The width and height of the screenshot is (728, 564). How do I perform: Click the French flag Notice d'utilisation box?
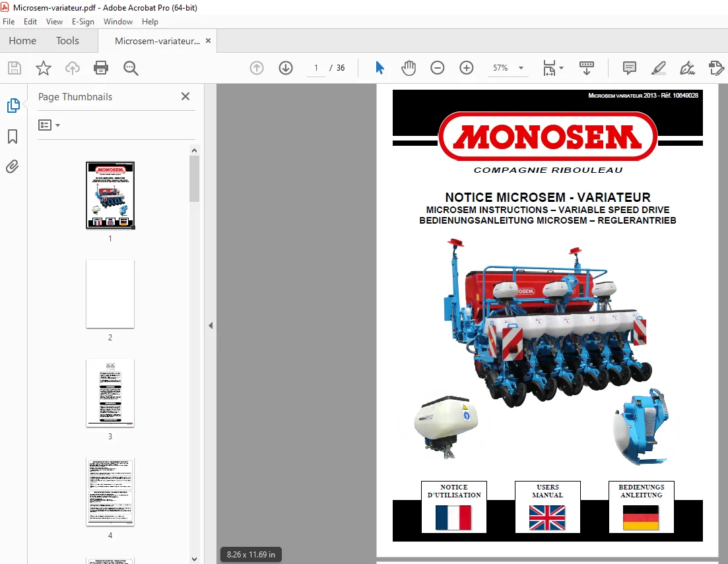[x=454, y=507]
